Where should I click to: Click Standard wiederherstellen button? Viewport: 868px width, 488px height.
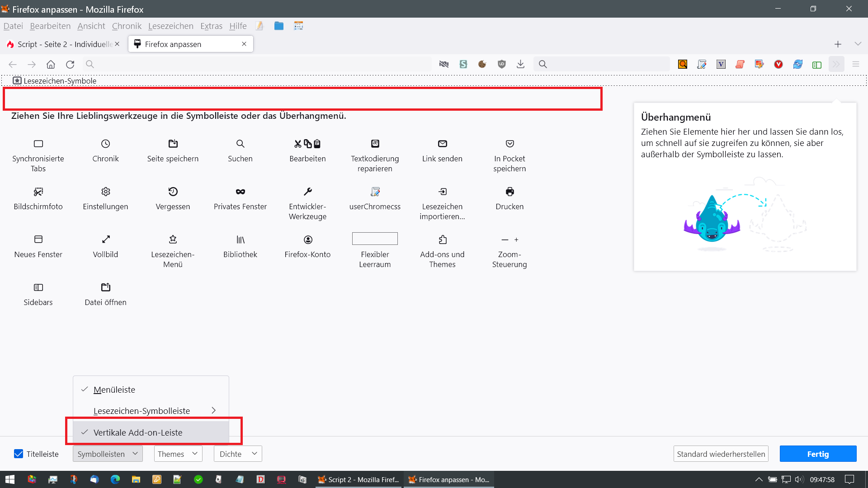click(721, 454)
